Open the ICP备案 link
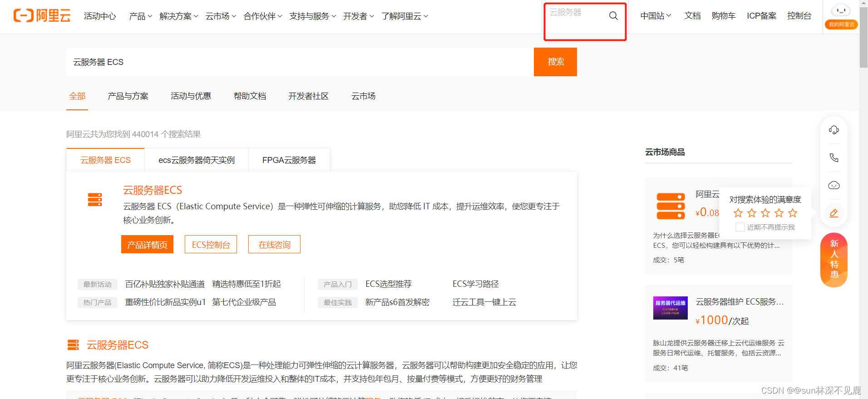 761,16
